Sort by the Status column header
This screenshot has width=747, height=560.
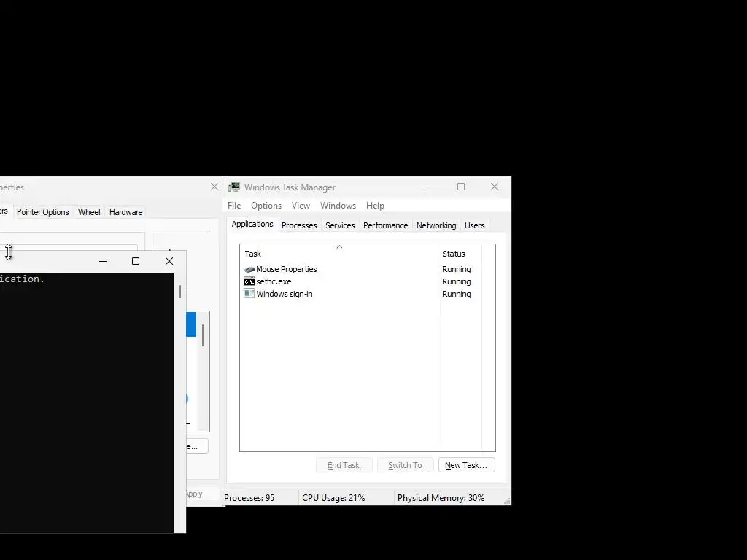pyautogui.click(x=460, y=254)
